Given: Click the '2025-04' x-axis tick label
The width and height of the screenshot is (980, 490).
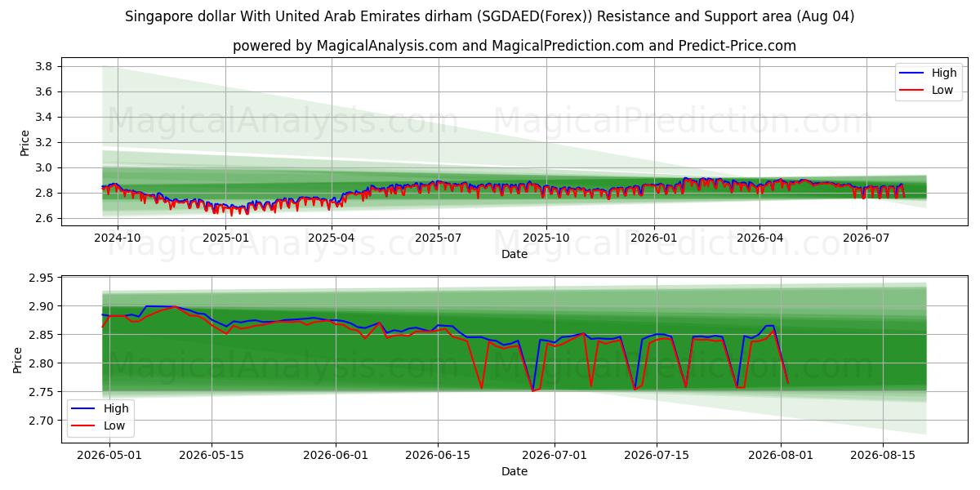Looking at the screenshot, I should [x=332, y=238].
